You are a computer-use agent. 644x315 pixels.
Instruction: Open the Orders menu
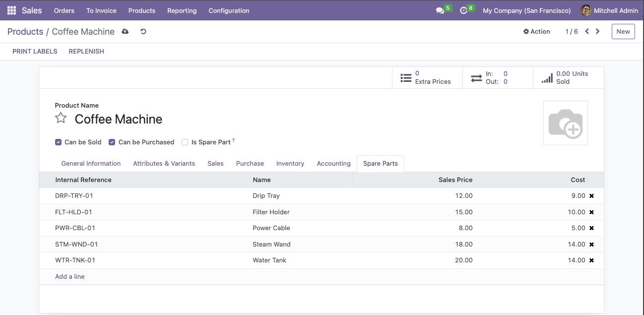(64, 10)
